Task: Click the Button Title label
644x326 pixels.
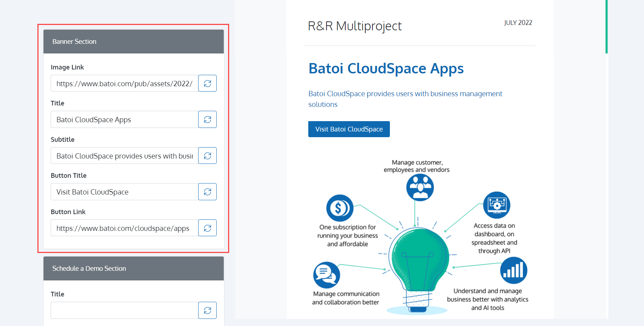Action: tap(68, 175)
